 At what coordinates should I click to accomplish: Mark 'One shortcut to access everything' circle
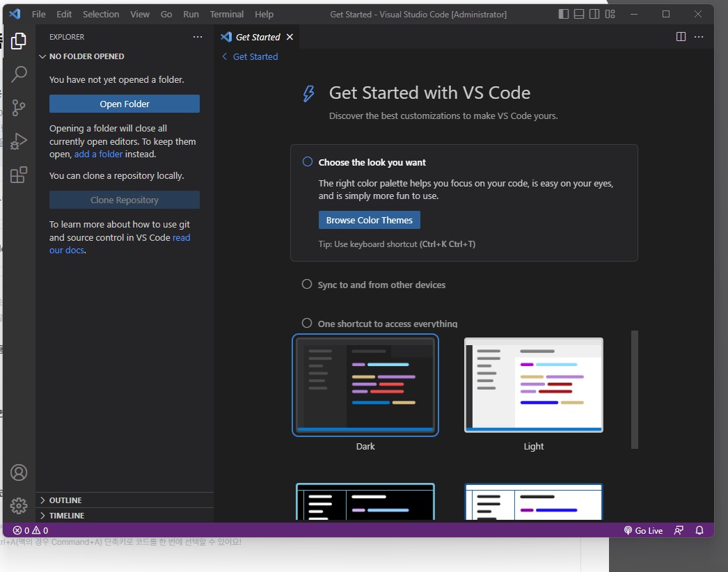(307, 323)
